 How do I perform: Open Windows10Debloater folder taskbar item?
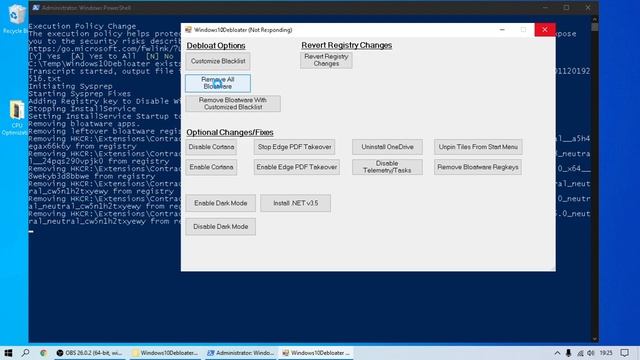[165, 353]
